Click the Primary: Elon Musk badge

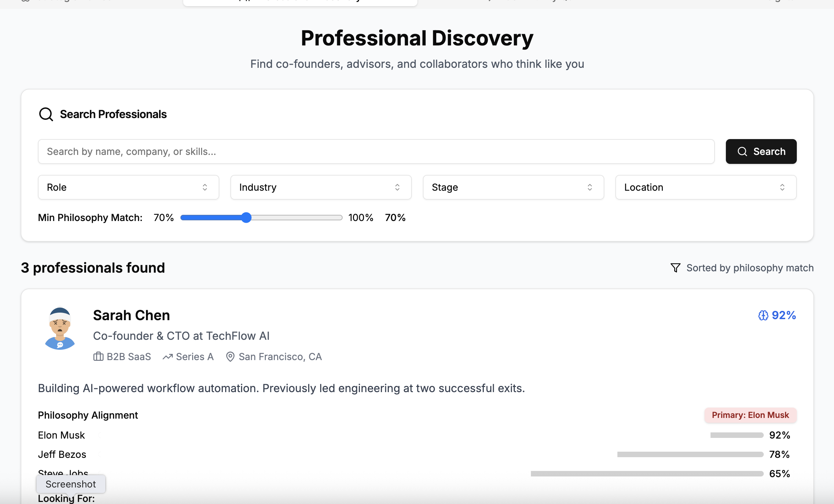coord(750,415)
